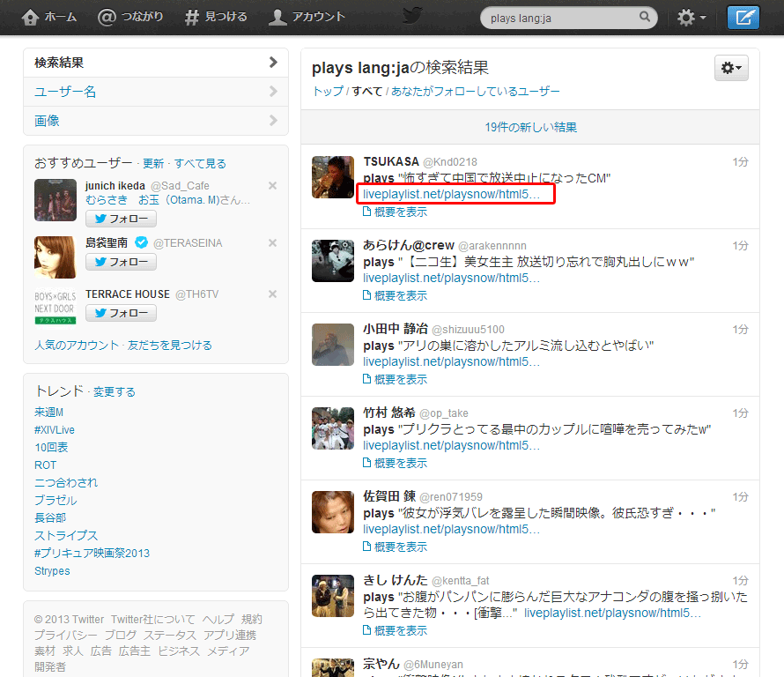This screenshot has height=677, width=784.
Task: Select ユーザー名 in the left menu
Action: (156, 92)
